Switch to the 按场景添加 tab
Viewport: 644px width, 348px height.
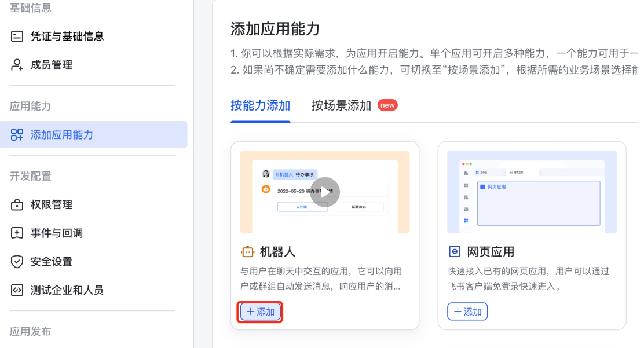341,105
